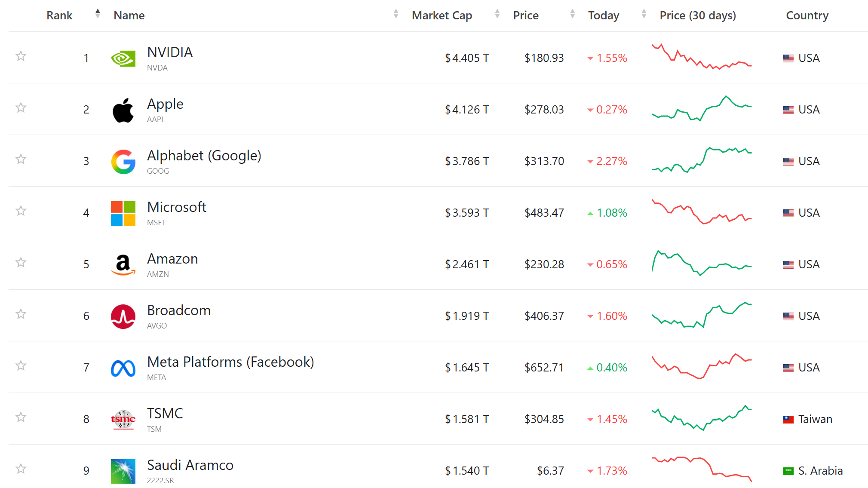This screenshot has height=488, width=868.
Task: Sort by Today change using its arrows
Action: pyautogui.click(x=644, y=14)
